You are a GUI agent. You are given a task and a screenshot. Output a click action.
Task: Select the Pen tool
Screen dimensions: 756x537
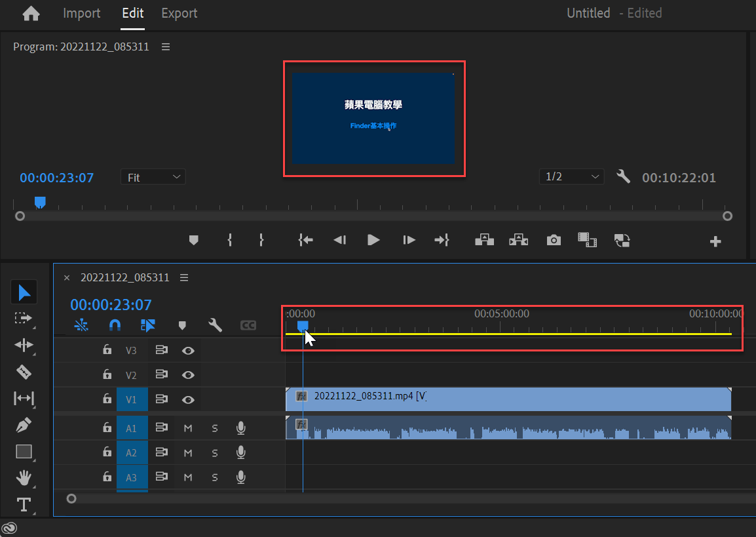pos(24,425)
